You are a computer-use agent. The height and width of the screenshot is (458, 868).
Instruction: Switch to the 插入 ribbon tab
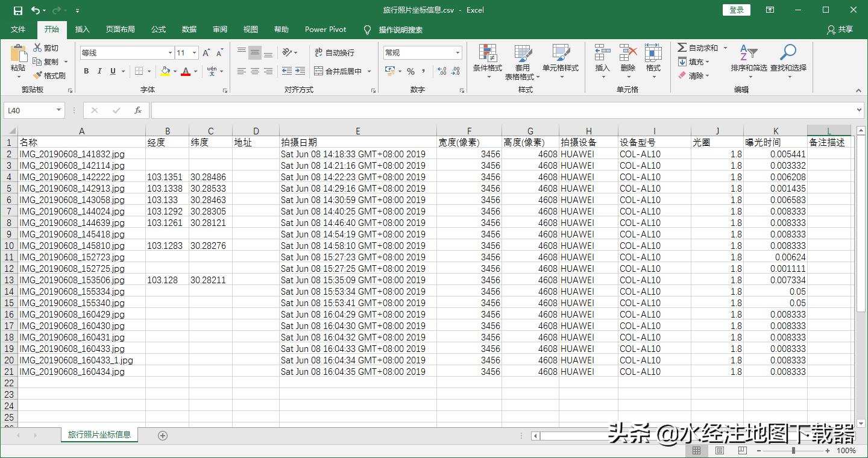[82, 30]
